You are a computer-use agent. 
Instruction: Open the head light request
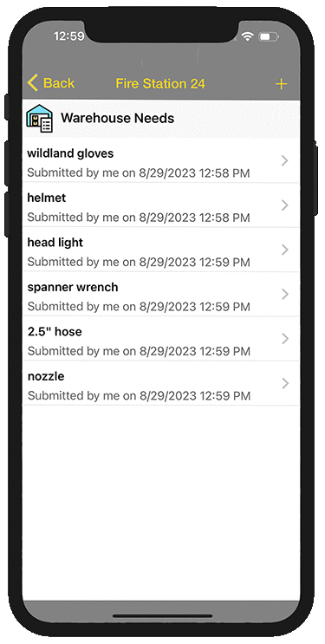[x=160, y=250]
